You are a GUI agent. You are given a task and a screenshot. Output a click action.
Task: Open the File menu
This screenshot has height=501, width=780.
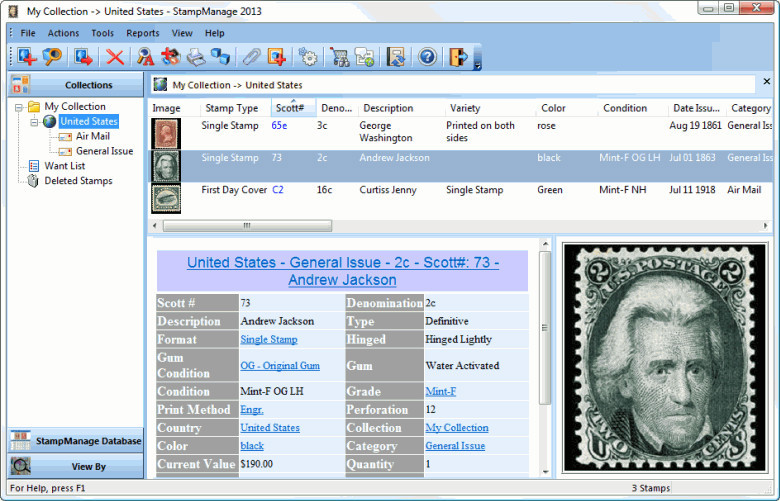(28, 33)
